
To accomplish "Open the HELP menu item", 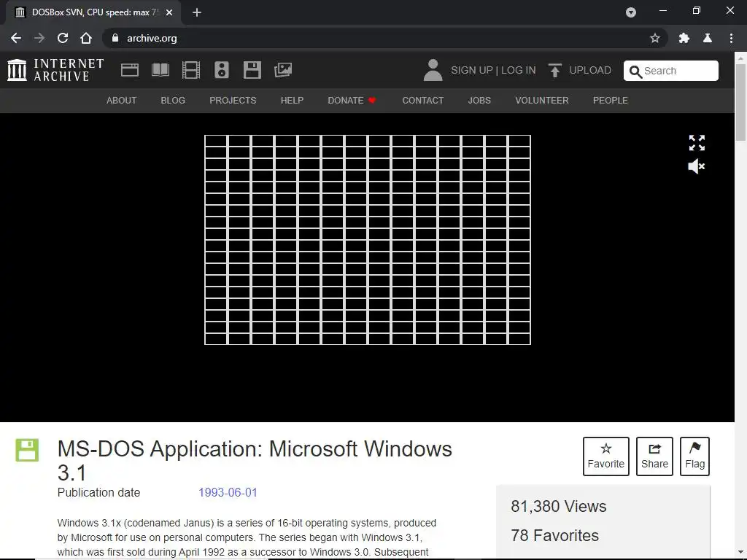I will pos(292,101).
